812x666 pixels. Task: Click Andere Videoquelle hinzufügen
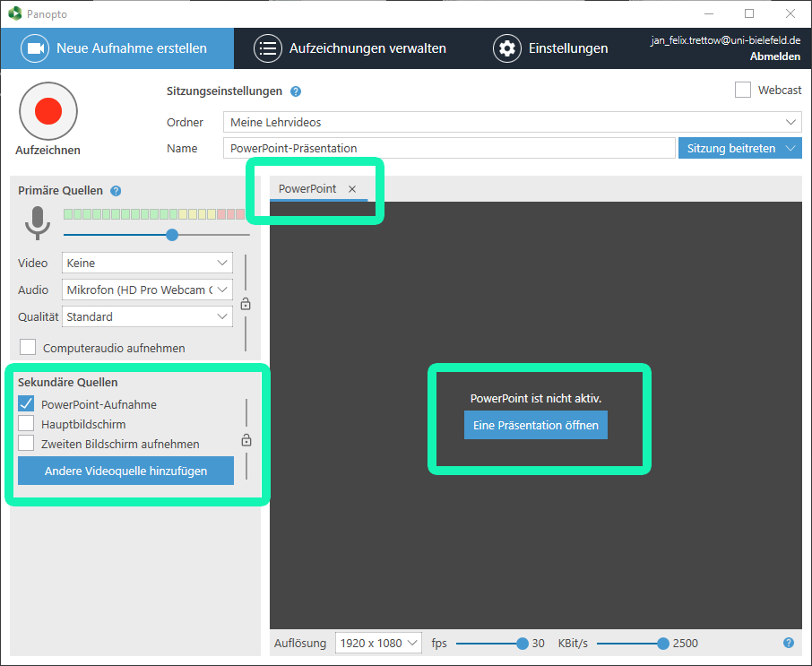125,471
